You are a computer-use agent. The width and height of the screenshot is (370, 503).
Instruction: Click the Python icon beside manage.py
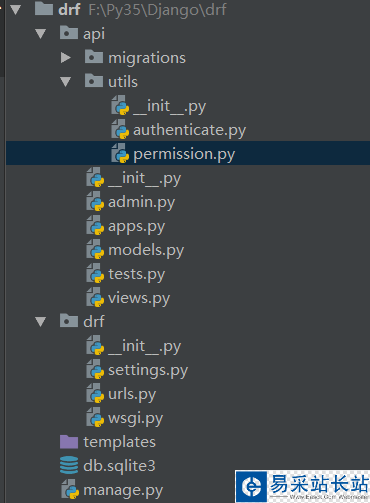(x=70, y=489)
